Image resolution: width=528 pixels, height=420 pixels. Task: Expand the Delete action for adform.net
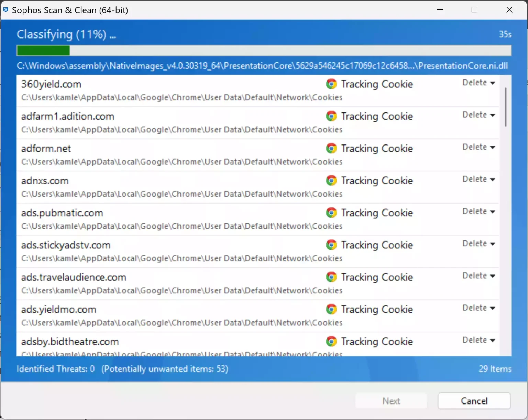[478, 147]
